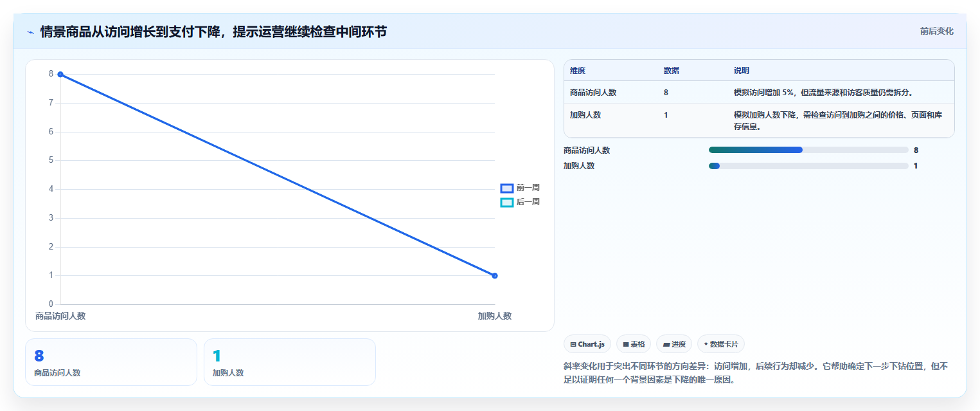Click the 加购人数 progress bar
Image resolution: width=980 pixels, height=411 pixels.
pos(808,166)
